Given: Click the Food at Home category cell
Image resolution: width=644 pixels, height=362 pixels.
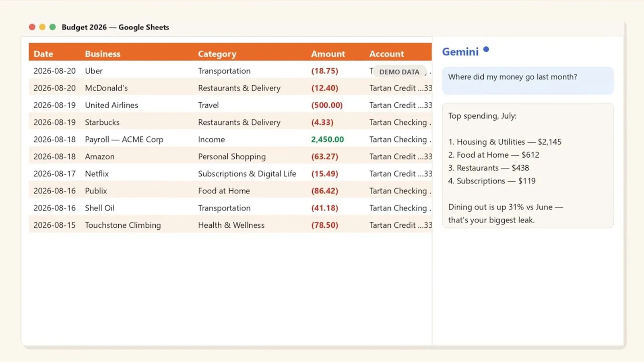Looking at the screenshot, I should point(224,191).
